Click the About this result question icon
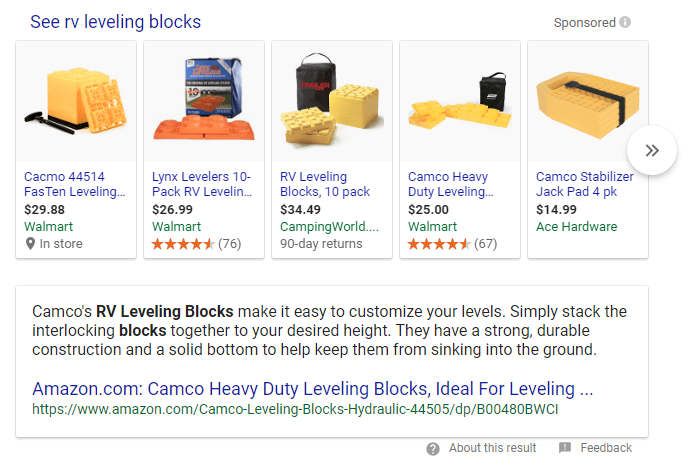This screenshot has width=698, height=467. click(433, 448)
